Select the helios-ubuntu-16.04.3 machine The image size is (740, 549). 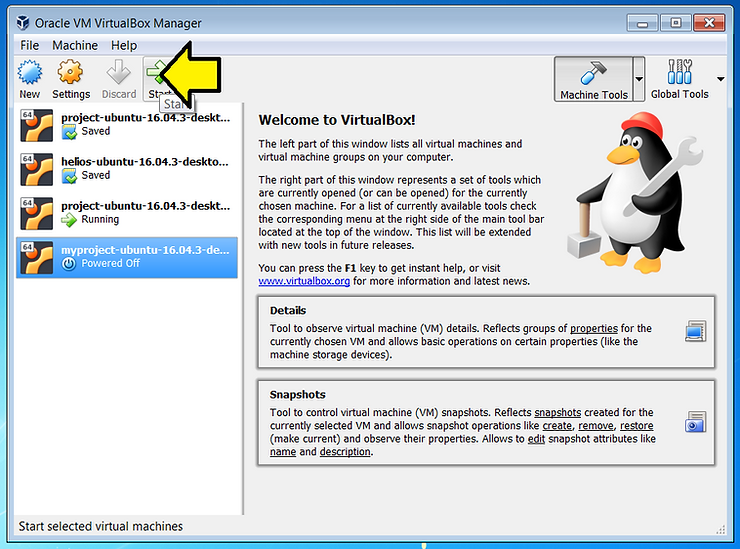point(127,169)
